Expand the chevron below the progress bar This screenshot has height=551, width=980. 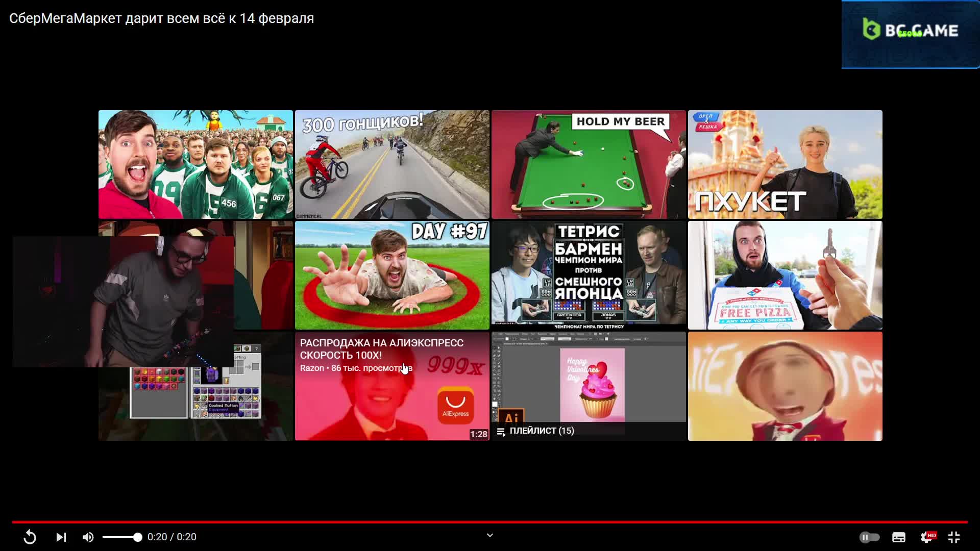coord(490,535)
